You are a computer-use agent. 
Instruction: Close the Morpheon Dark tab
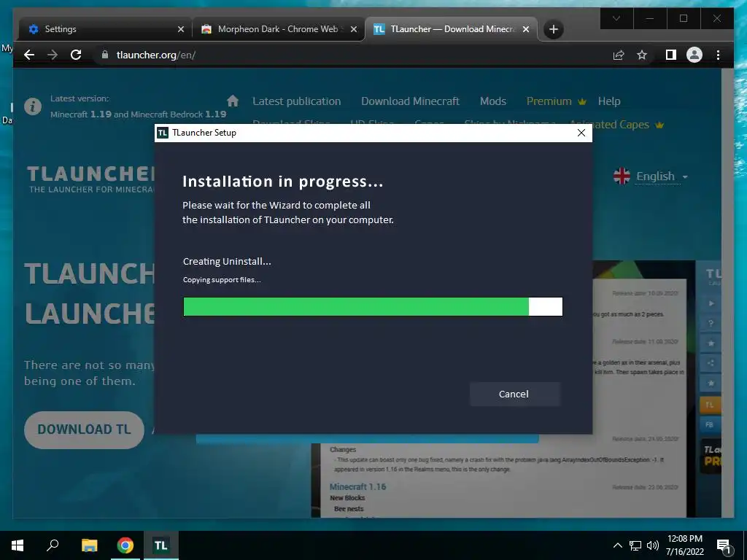[x=354, y=29]
